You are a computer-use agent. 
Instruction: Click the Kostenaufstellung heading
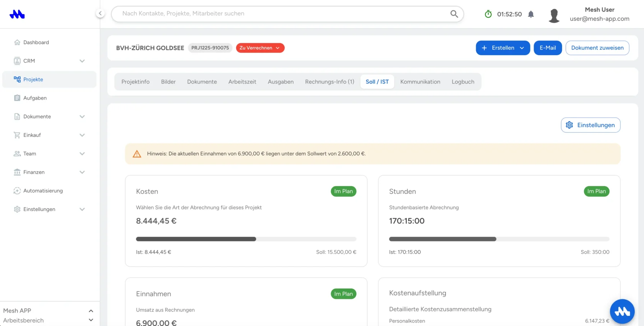(417, 293)
